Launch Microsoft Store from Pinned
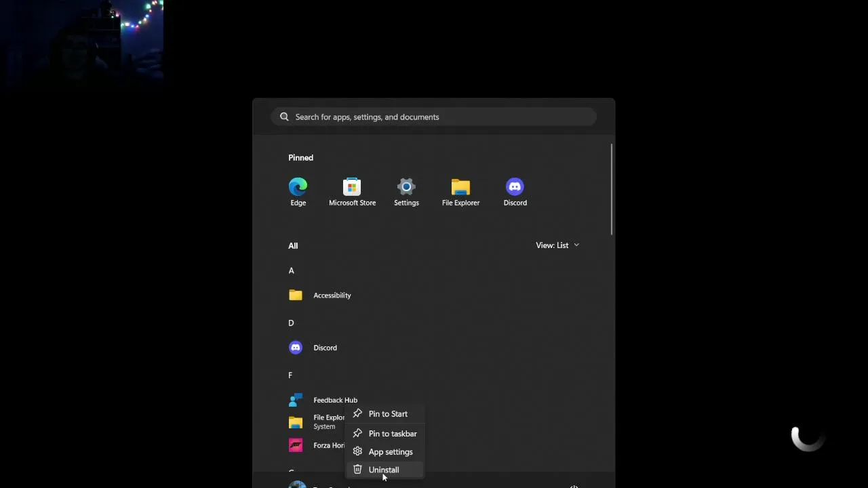868x488 pixels. point(352,192)
